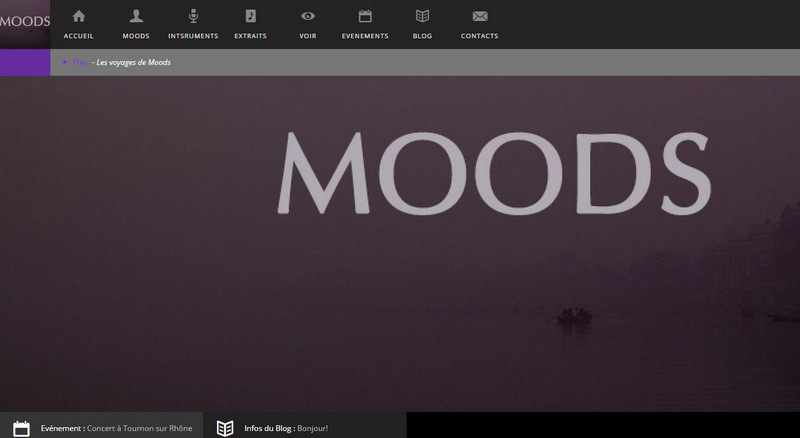Viewport: 800px width, 438px height.
Task: Click the Evénement label in footer bar
Action: (63, 428)
